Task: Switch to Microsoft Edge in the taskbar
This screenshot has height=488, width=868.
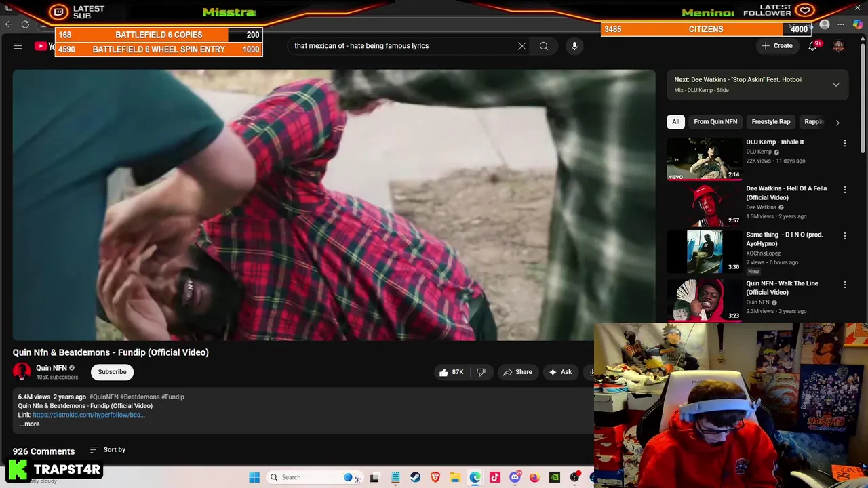Action: pos(475,477)
